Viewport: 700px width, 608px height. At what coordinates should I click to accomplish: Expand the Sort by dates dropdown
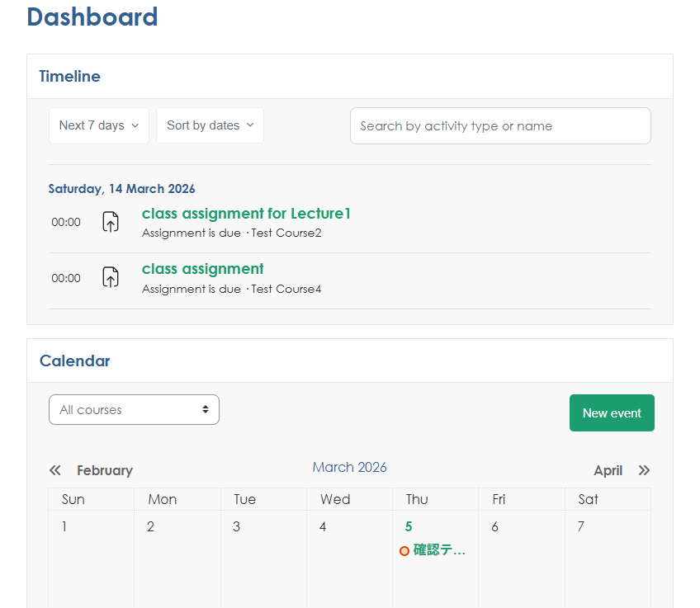coord(210,125)
